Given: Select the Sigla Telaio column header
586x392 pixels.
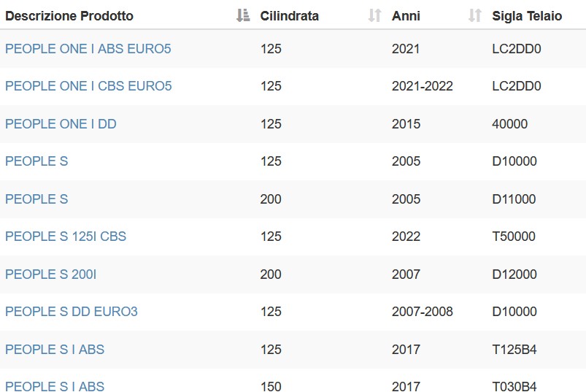Looking at the screenshot, I should click(x=527, y=16).
